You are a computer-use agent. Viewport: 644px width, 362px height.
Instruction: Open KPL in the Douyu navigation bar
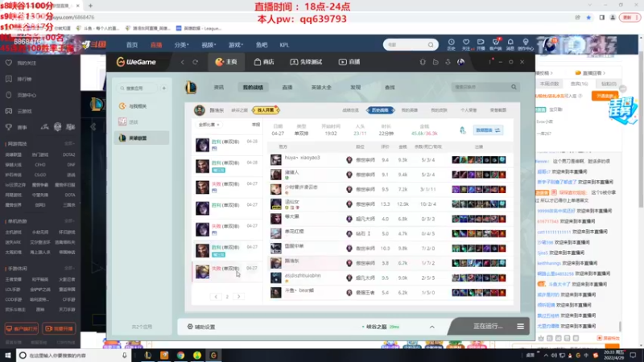tap(284, 45)
